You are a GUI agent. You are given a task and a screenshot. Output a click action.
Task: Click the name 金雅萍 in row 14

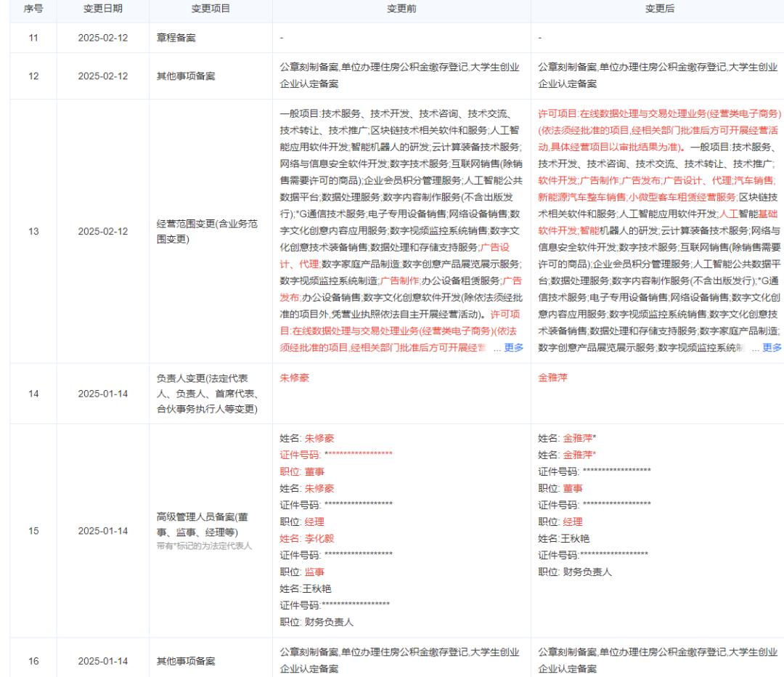555,377
